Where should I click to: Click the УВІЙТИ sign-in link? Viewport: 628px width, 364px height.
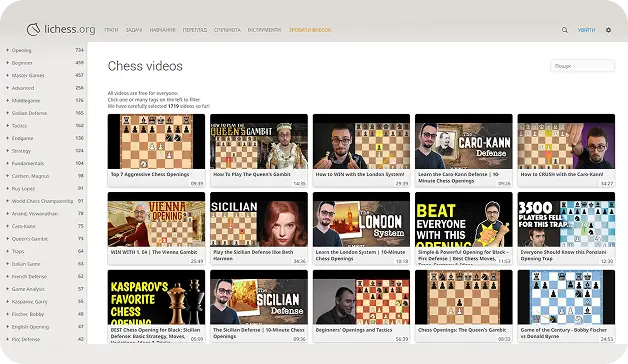tap(586, 30)
